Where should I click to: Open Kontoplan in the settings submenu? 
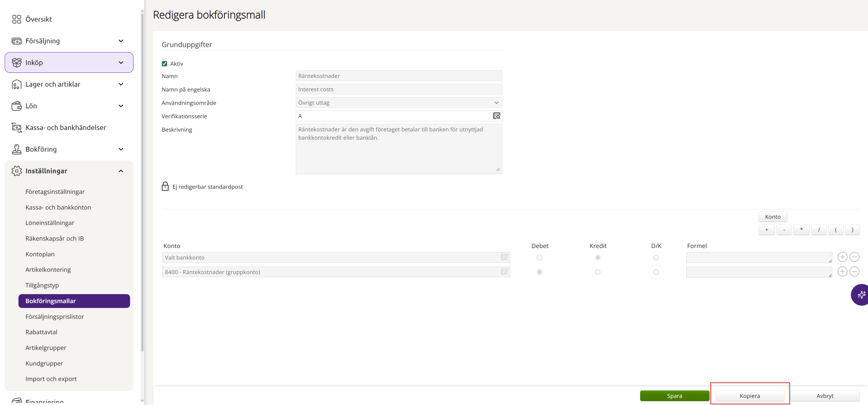[40, 254]
